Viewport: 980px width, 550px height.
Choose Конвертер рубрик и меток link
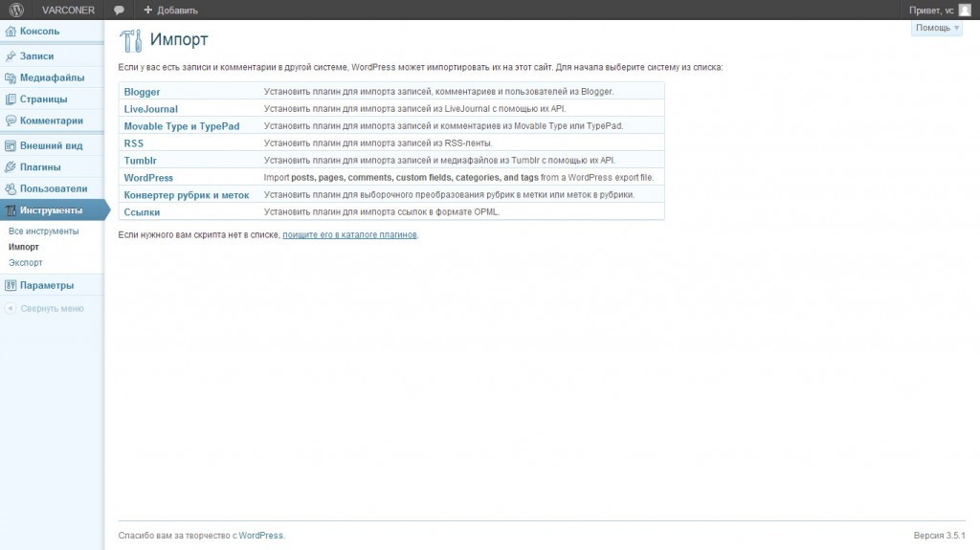coord(187,195)
